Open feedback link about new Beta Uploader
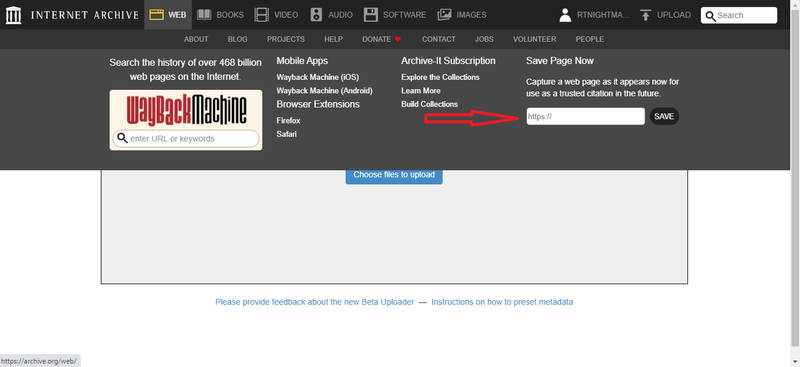The width and height of the screenshot is (800, 367). click(x=315, y=302)
